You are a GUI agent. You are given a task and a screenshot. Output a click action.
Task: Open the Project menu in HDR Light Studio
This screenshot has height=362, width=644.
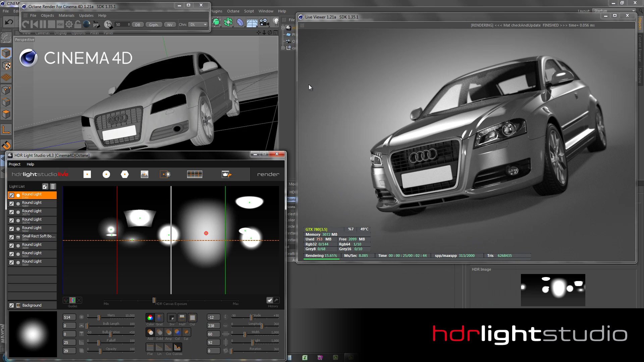pyautogui.click(x=14, y=164)
